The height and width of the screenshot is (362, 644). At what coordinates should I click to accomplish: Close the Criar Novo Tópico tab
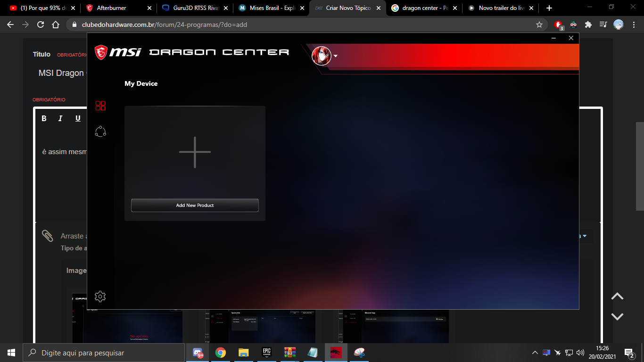379,8
